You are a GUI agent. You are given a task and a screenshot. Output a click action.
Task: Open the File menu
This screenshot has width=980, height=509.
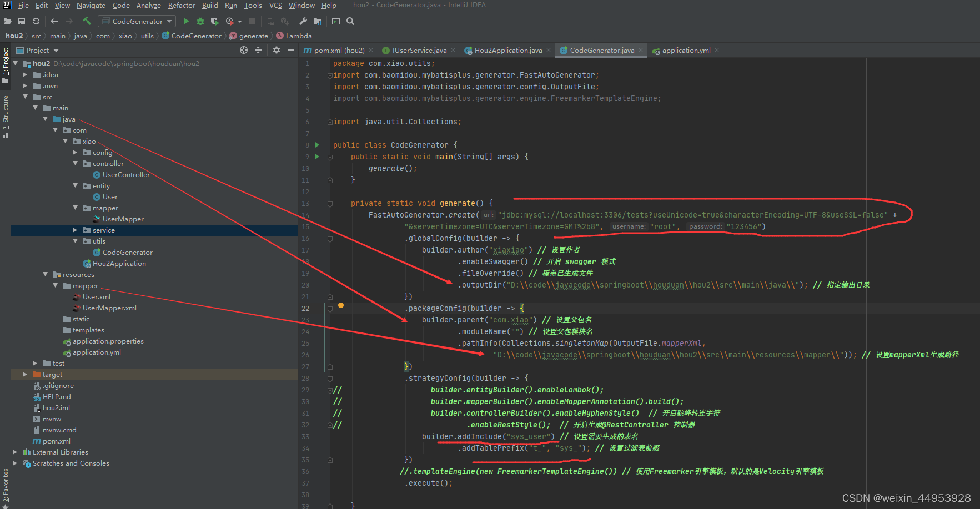[x=23, y=5]
